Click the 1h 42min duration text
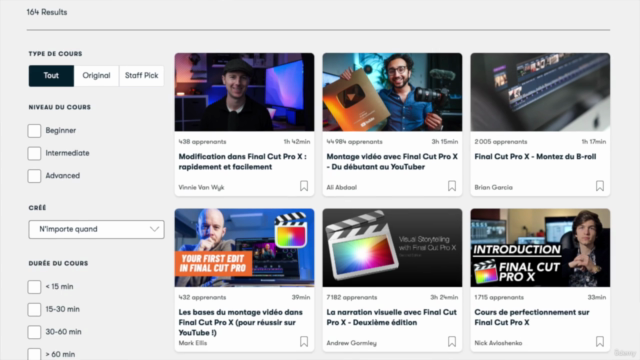This screenshot has height=360, width=640. click(x=297, y=142)
